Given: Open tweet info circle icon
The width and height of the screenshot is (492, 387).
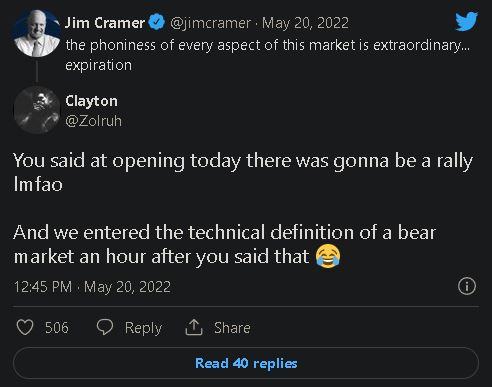Looking at the screenshot, I should click(x=467, y=286).
